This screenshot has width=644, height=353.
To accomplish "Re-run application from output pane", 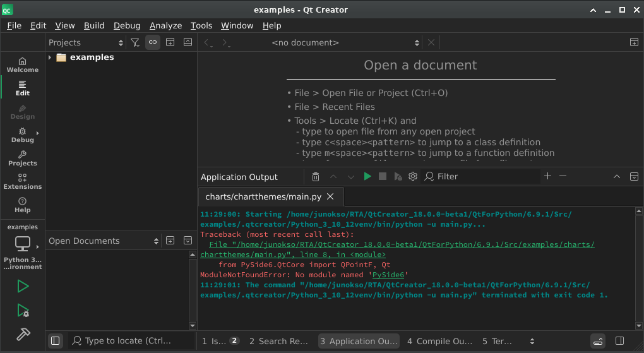I will [x=367, y=176].
